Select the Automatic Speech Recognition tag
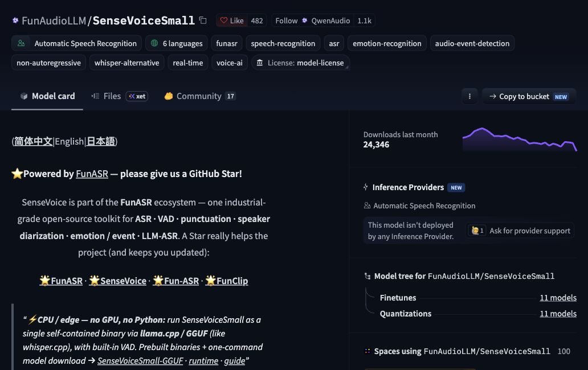Viewport: 588px width, 370px height. pos(76,43)
